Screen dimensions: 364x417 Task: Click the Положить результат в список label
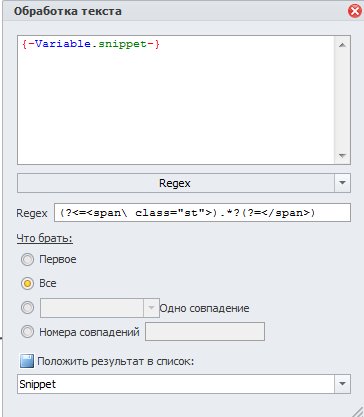coord(116,362)
